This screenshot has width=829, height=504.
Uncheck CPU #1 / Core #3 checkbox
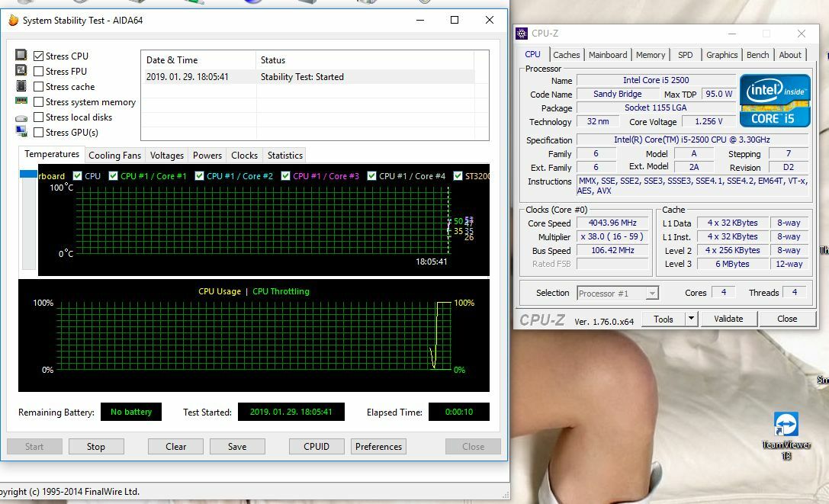285,176
